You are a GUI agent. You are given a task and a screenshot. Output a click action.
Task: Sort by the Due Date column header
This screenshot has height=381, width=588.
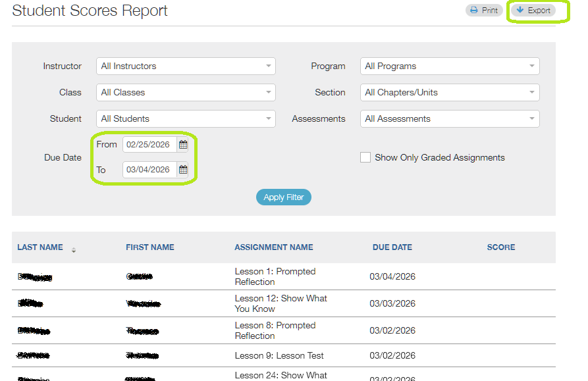pos(392,247)
